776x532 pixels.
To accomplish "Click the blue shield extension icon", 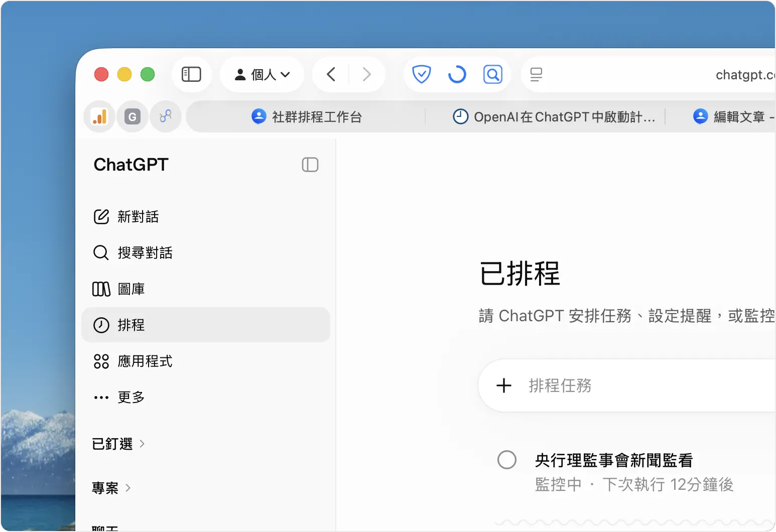I will (x=421, y=74).
